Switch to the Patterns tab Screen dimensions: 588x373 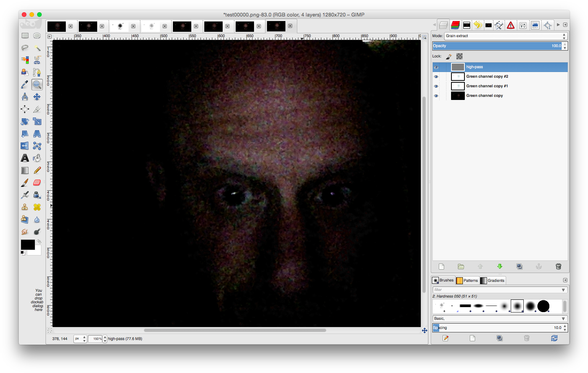[x=467, y=280]
